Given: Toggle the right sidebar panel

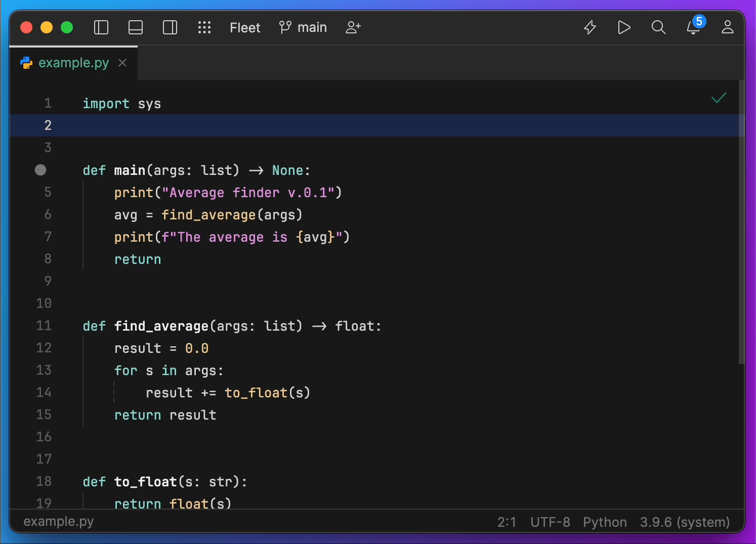Looking at the screenshot, I should [170, 27].
